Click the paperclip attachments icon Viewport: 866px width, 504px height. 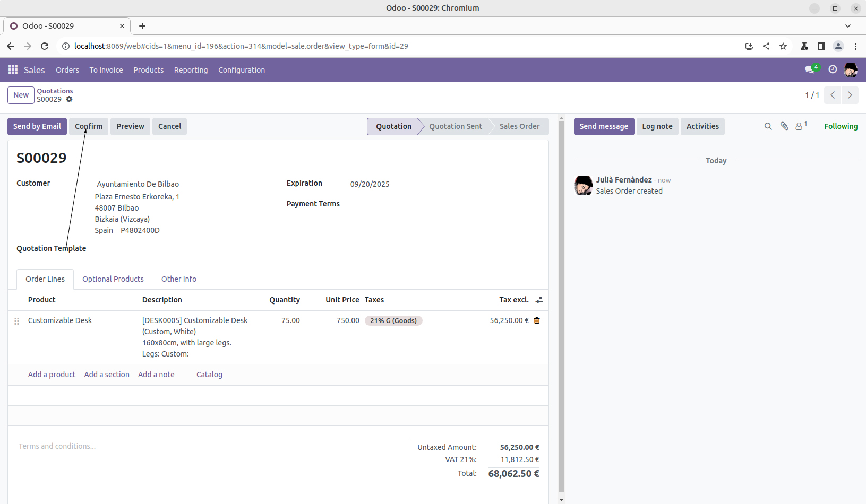pos(784,126)
